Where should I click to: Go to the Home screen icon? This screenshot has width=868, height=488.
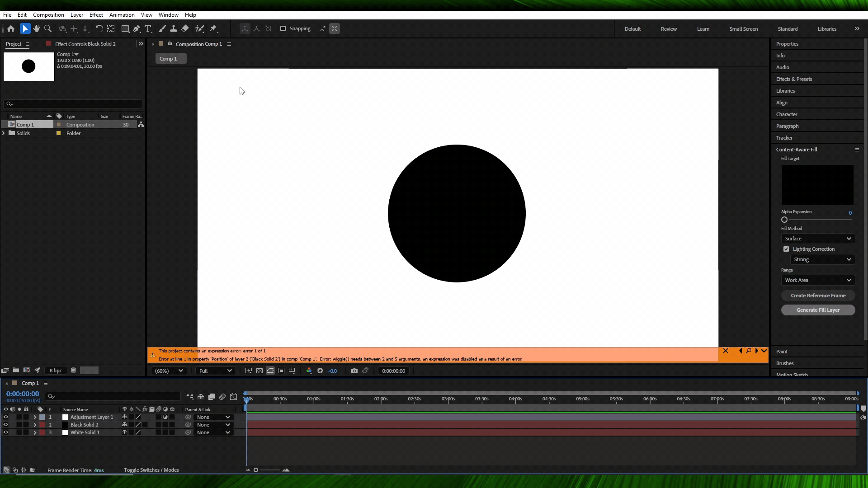point(11,28)
